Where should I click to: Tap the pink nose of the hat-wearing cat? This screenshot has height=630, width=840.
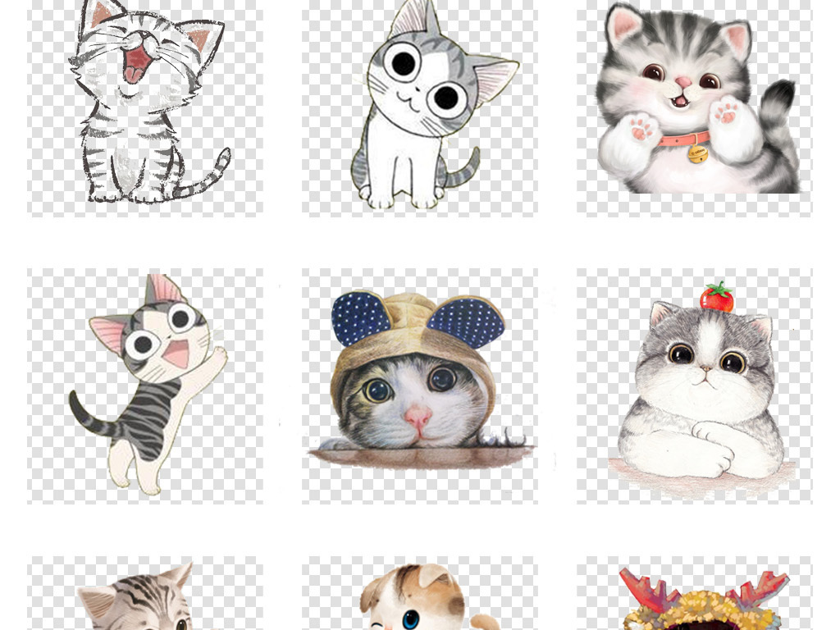click(418, 418)
